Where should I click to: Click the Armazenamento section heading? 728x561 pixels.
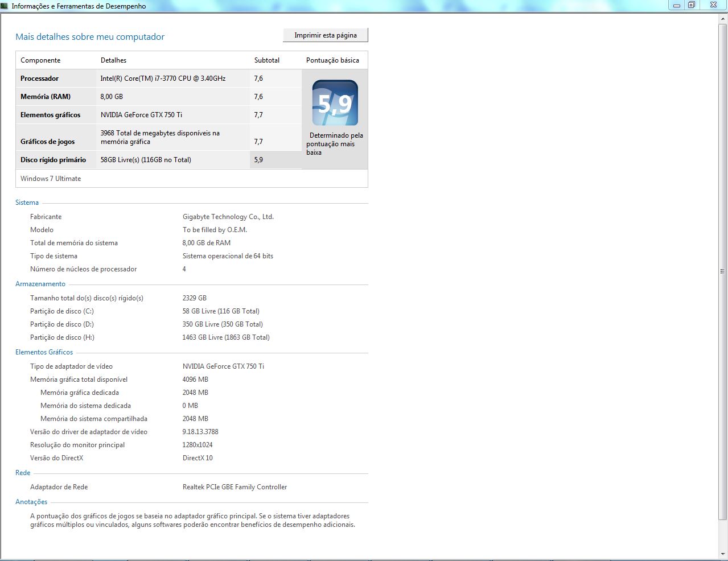pos(40,284)
